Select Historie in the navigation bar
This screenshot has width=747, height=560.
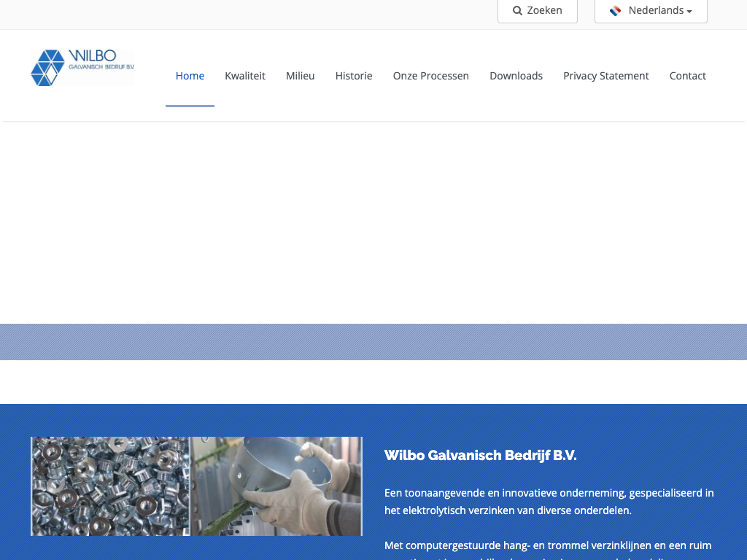tap(354, 76)
